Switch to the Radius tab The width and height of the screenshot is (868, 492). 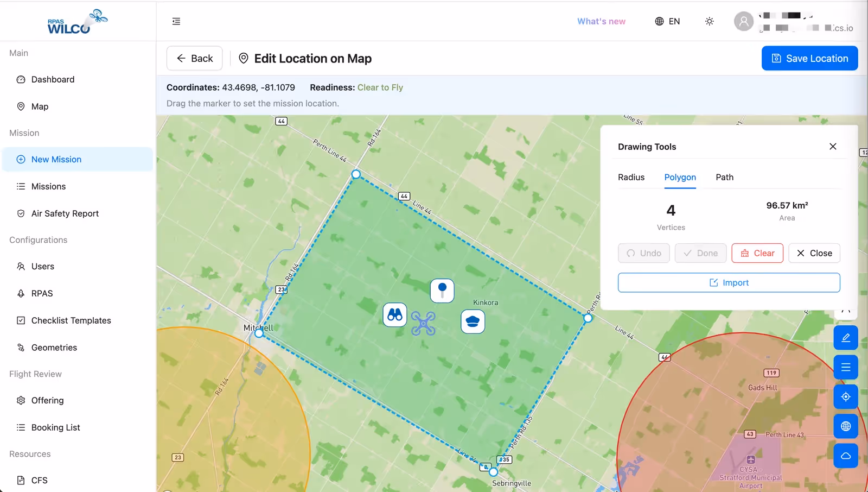pyautogui.click(x=631, y=177)
